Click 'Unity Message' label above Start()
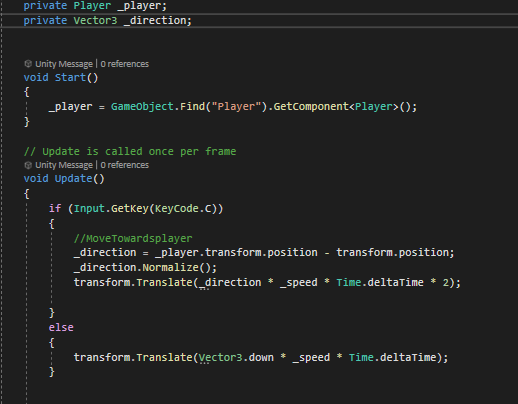 [x=64, y=64]
